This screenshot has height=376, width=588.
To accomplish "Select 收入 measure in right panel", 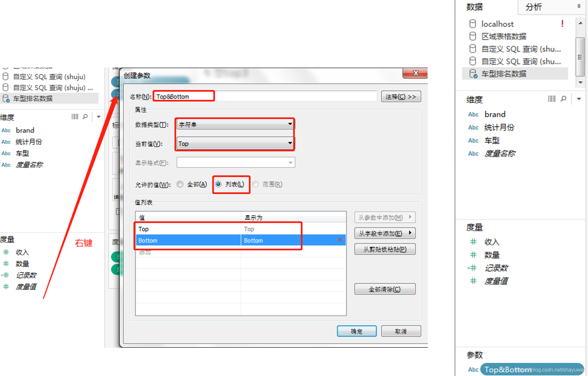I will [491, 242].
